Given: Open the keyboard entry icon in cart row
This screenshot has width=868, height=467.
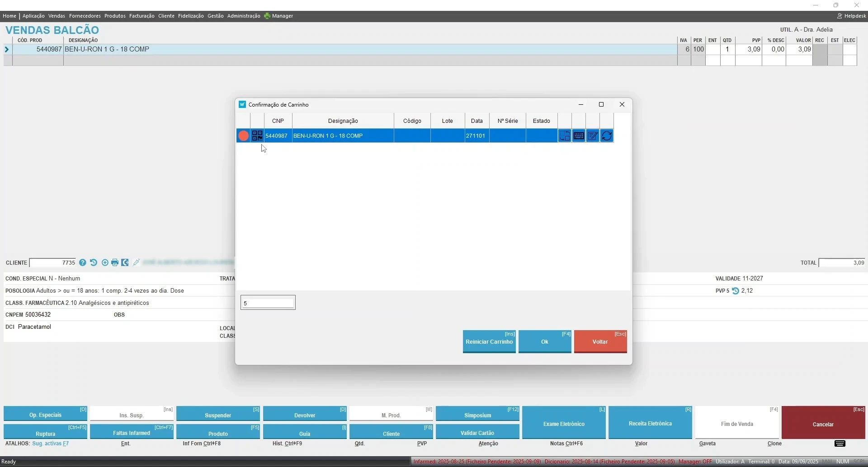Looking at the screenshot, I should 579,135.
